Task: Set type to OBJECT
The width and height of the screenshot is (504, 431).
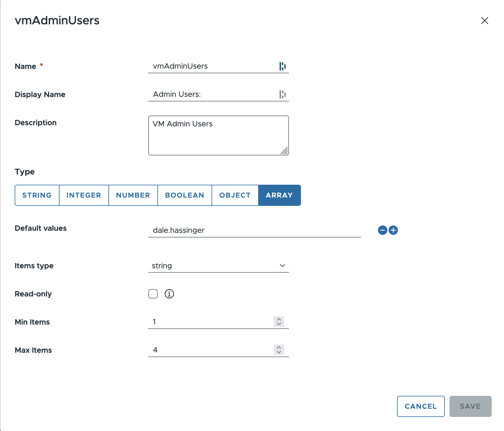Action: tap(235, 195)
